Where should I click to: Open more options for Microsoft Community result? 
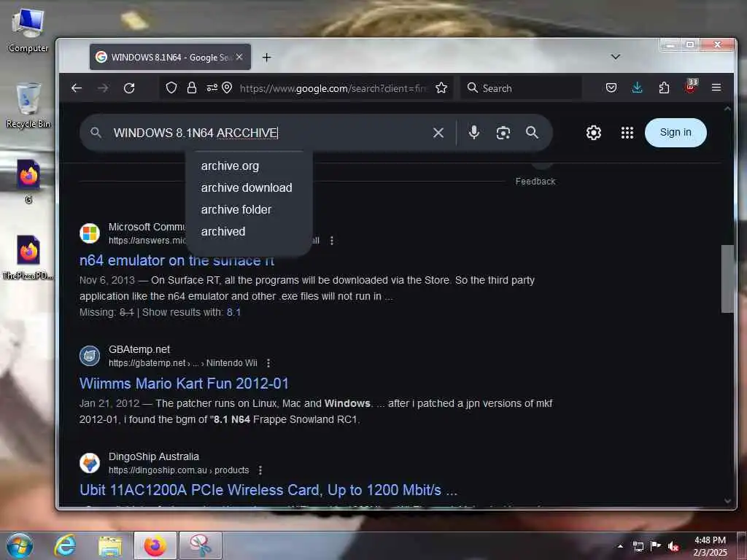click(332, 241)
